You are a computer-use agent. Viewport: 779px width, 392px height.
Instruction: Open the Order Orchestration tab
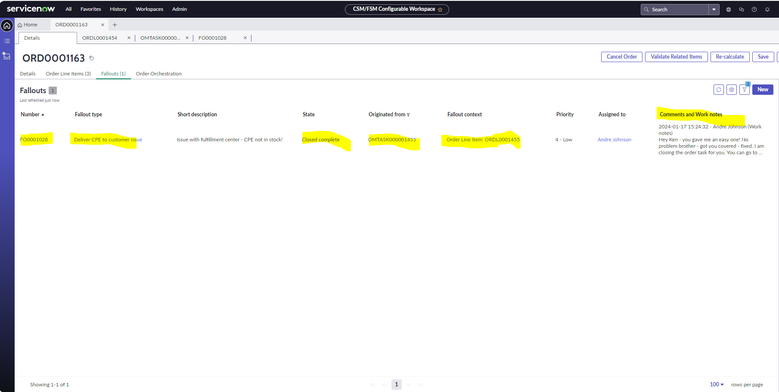click(x=158, y=74)
